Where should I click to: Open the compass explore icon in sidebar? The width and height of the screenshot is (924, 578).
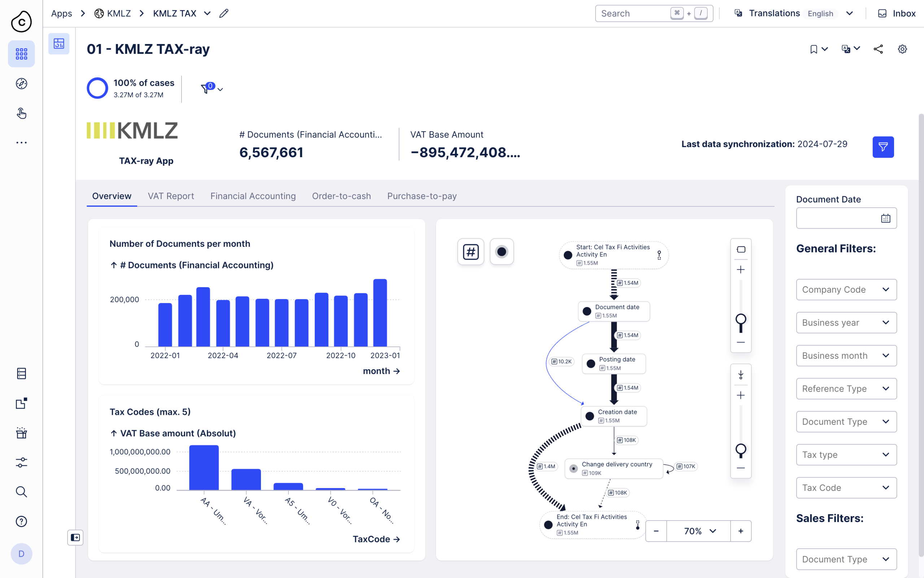(21, 84)
